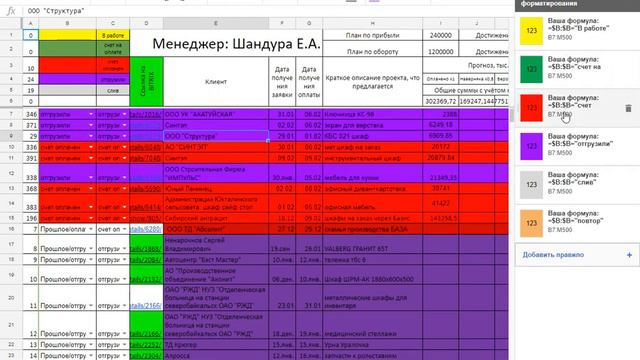This screenshot has height=360, width=640.
Task: Open status dropdown in row 7 column B
Action: [x=91, y=114]
